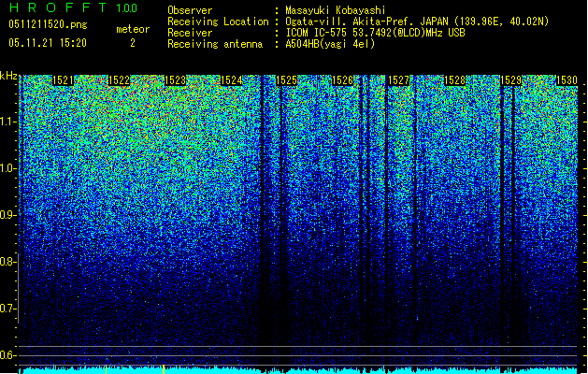Click the 1528 time marker

click(x=455, y=80)
